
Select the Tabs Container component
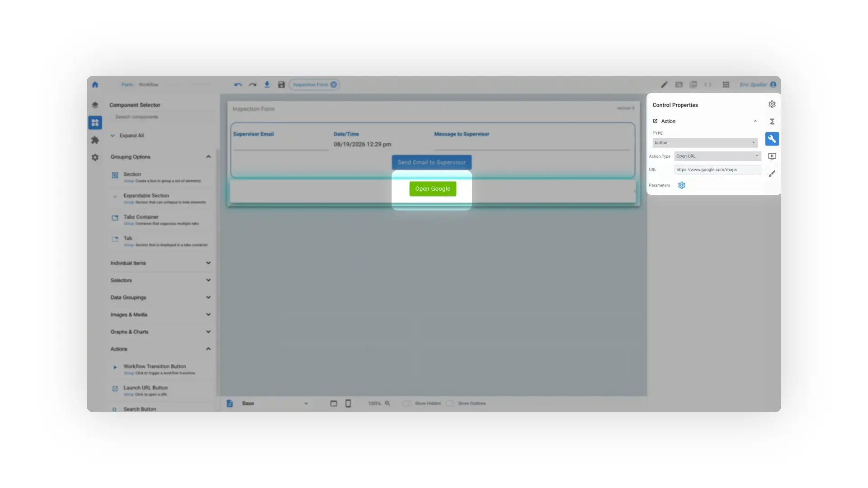pos(161,220)
